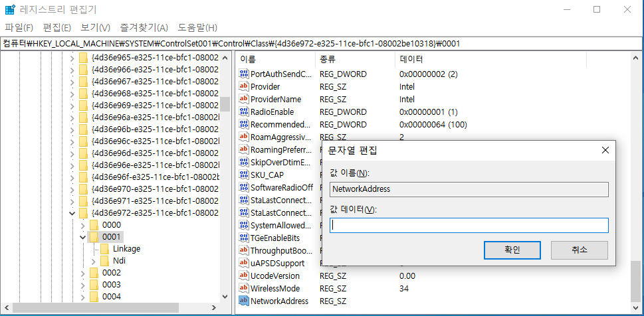Click the tree pane vertical scrollbar thumb
Viewport: 644px width, 316px height.
(225, 104)
